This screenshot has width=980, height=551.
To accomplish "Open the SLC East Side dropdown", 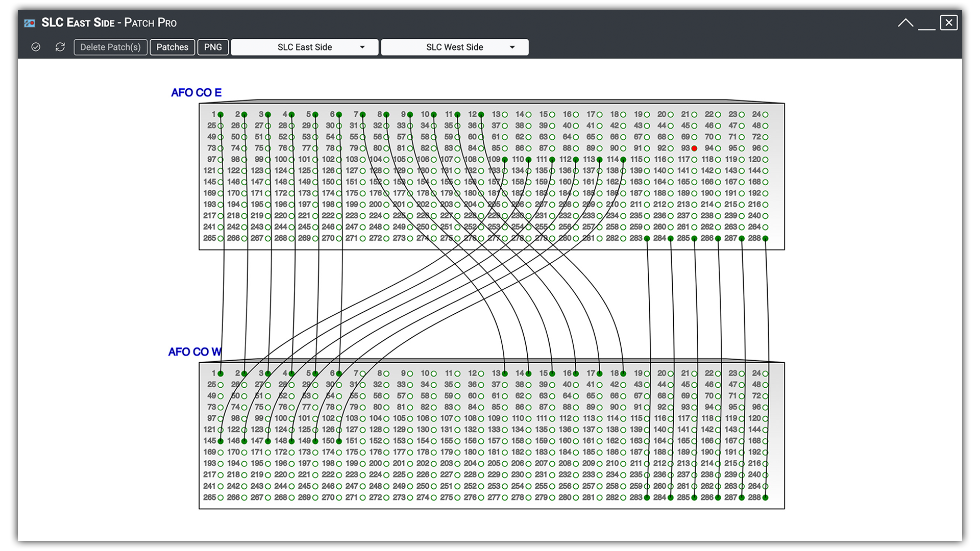I will (305, 47).
